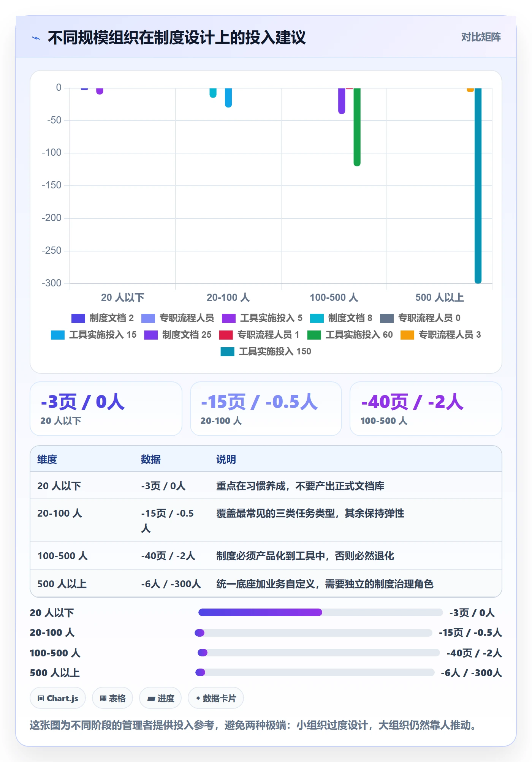
Task: Click the teal swatch for 工具实施投入 150
Action: click(227, 352)
